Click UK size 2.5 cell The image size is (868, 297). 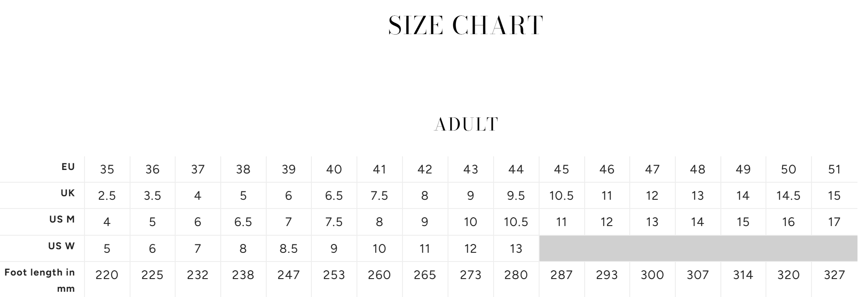tap(107, 196)
